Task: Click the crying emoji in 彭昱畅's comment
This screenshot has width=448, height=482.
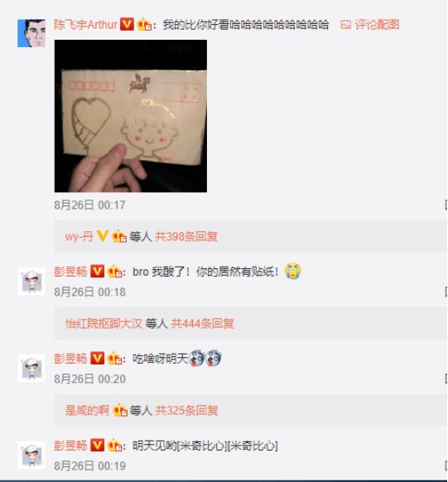Action: tap(293, 271)
